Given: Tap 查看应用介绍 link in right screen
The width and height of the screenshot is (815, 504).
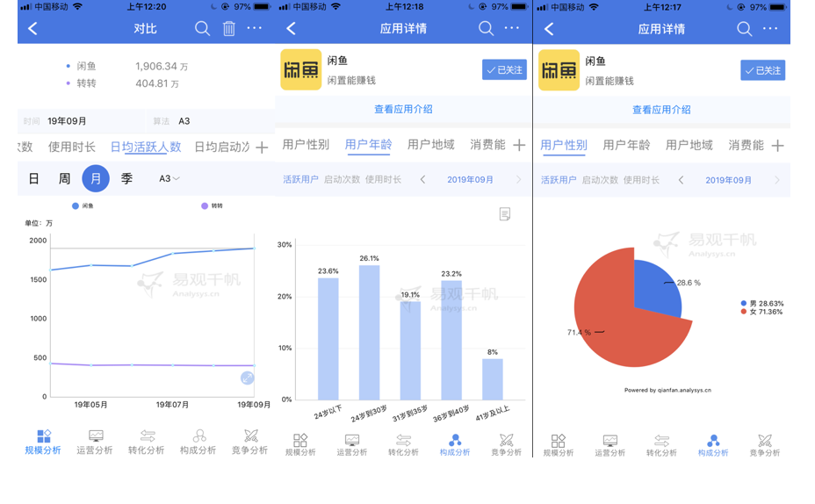Looking at the screenshot, I should pyautogui.click(x=661, y=110).
